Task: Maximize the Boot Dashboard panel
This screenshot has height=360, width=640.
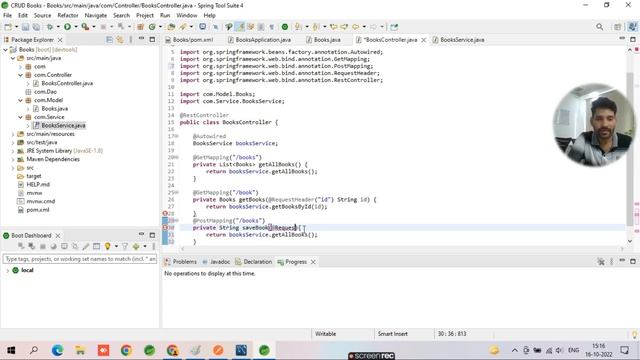Action: (152, 235)
